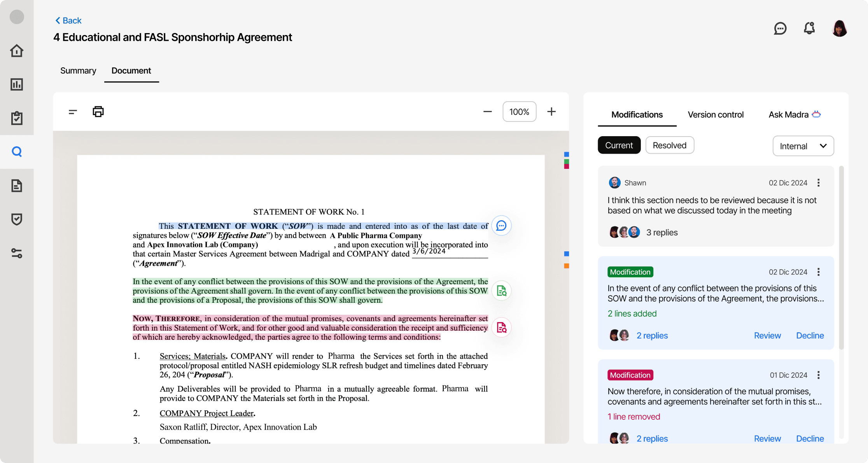Switch to Resolved modifications filter
The height and width of the screenshot is (463, 868).
coord(669,145)
